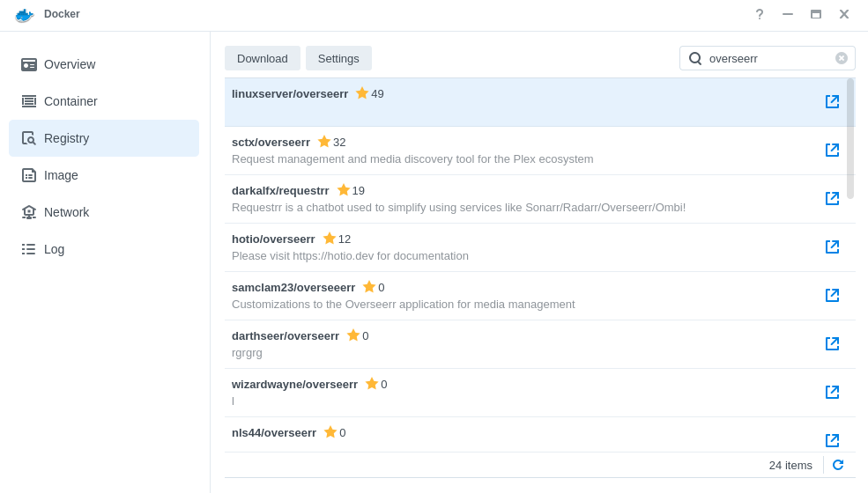This screenshot has width=868, height=493.
Task: Select sctx/overseerr name text
Action: pyautogui.click(x=271, y=143)
